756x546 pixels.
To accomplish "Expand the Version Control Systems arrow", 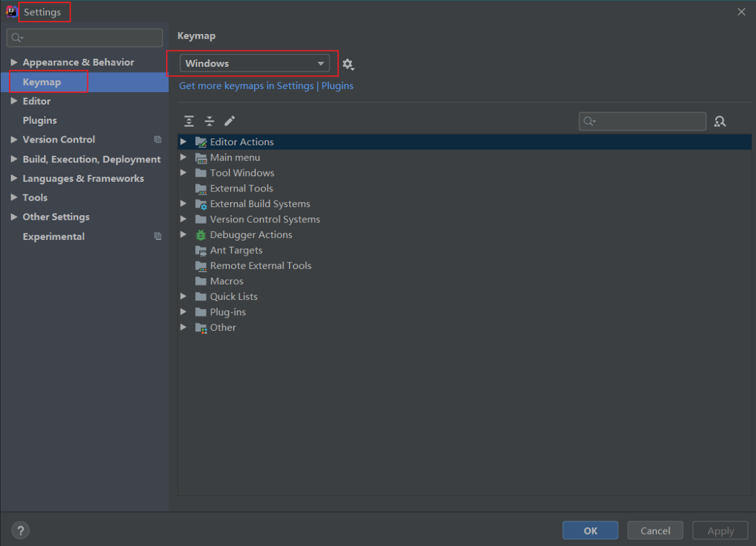I will pos(184,219).
